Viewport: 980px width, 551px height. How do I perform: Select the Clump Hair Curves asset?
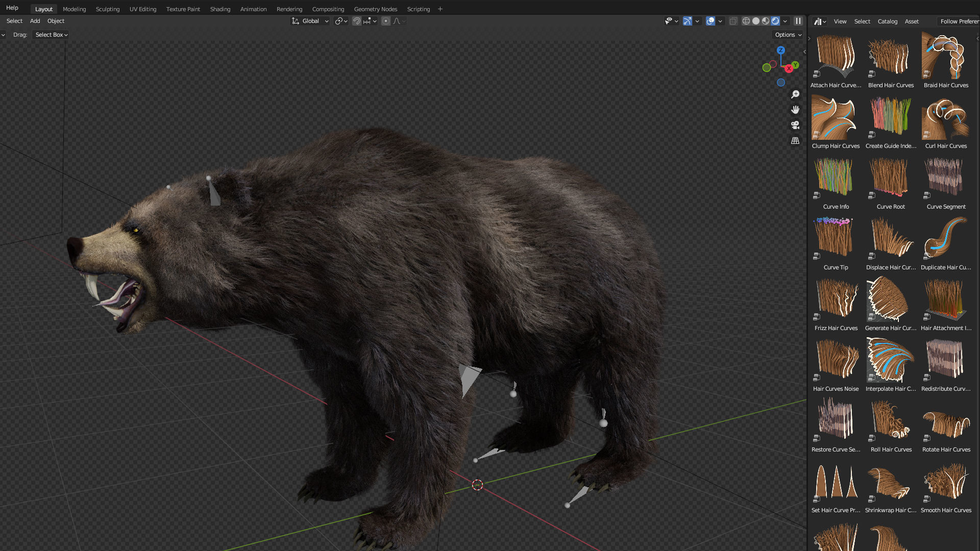point(836,121)
